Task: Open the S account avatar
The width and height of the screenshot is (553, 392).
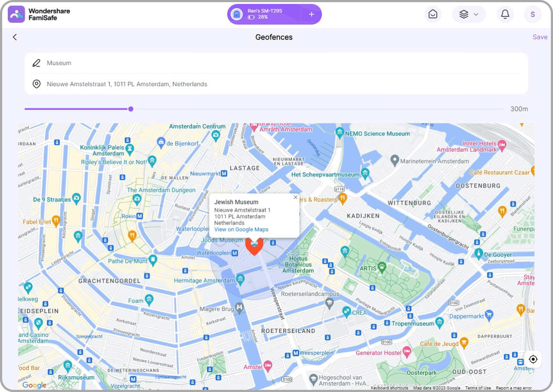Action: click(533, 14)
